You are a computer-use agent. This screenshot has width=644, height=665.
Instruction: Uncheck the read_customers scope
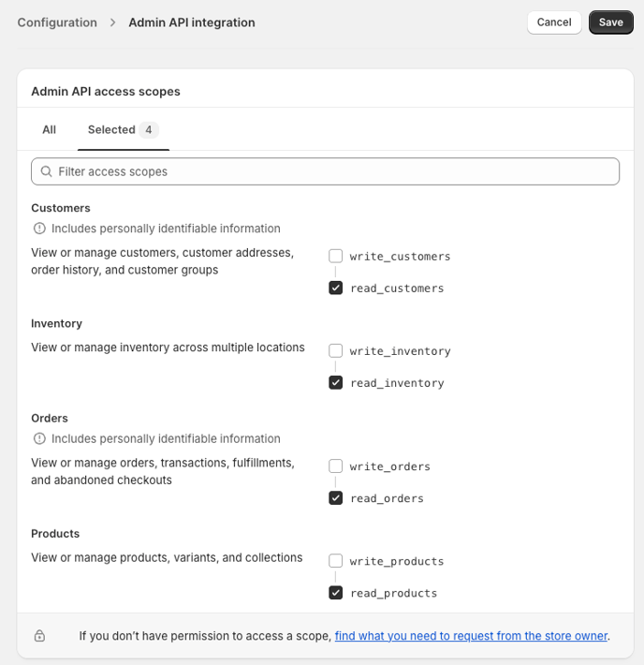click(x=335, y=288)
